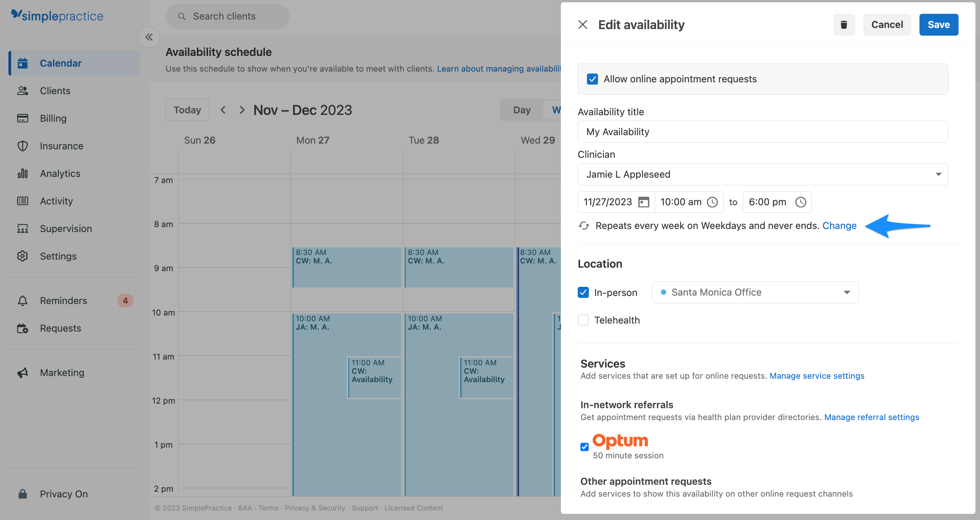Click the Change link for repeat settings
Image resolution: width=980 pixels, height=520 pixels.
click(839, 226)
